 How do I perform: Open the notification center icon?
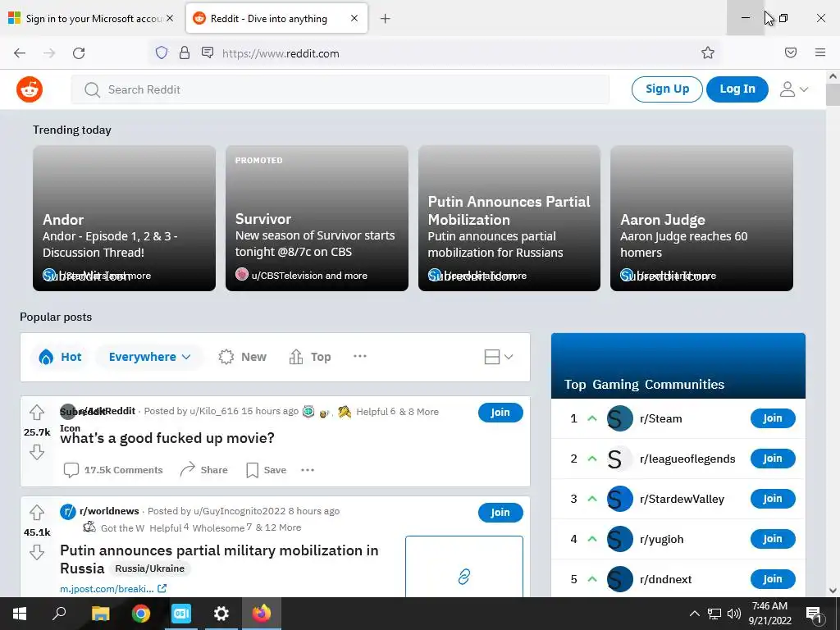pos(814,614)
